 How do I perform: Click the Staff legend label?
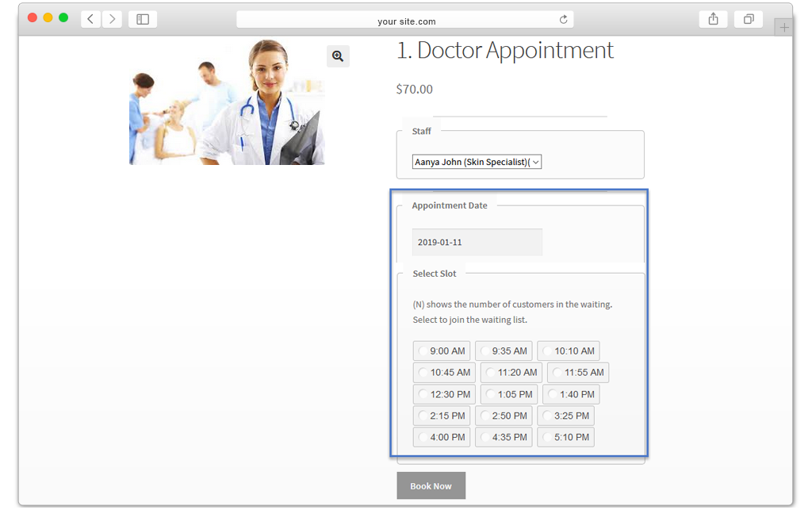click(422, 131)
